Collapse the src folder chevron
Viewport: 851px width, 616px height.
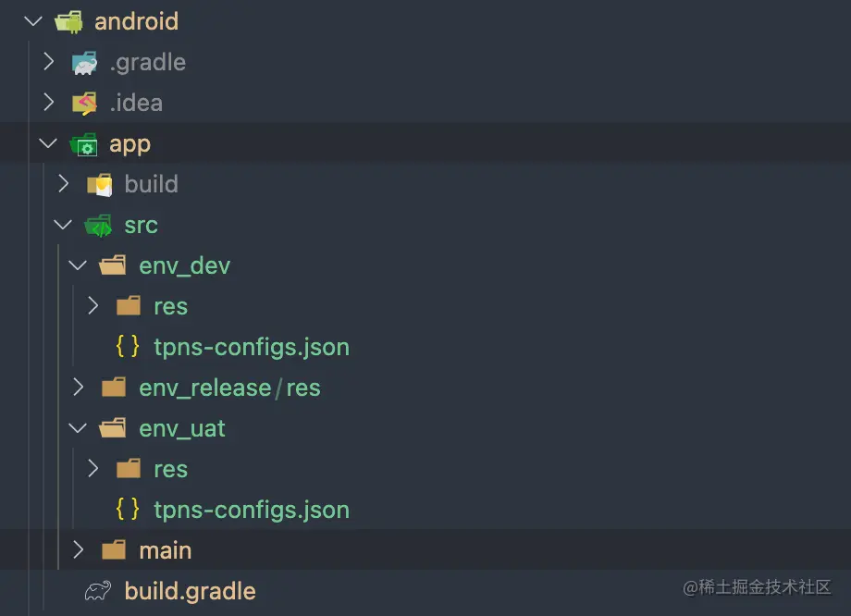[64, 225]
